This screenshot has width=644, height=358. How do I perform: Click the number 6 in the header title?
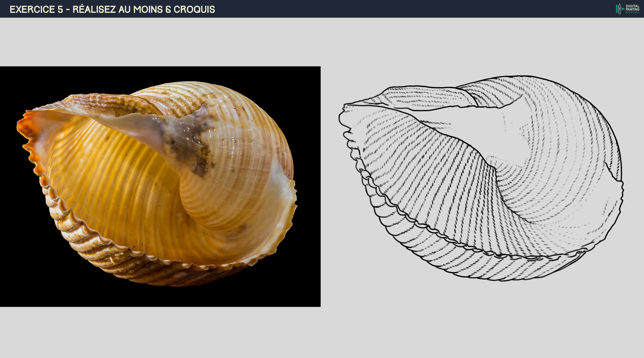[168, 10]
